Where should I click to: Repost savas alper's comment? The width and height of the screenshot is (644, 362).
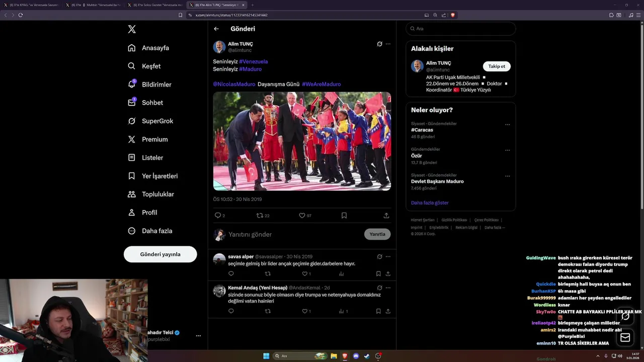click(x=268, y=274)
